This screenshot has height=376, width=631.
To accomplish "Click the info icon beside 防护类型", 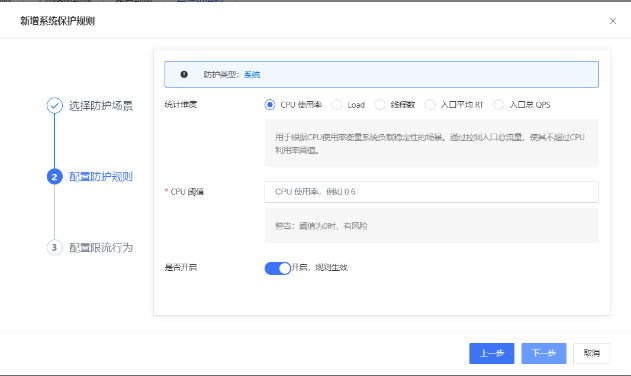I will (184, 74).
